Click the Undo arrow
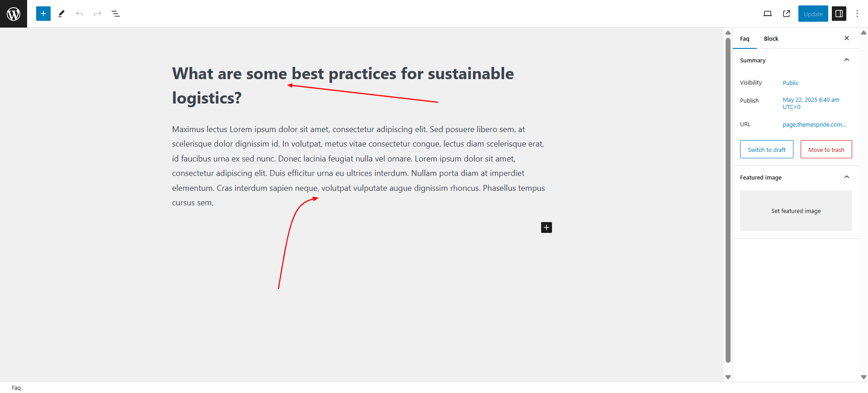This screenshot has width=868, height=393. [80, 14]
